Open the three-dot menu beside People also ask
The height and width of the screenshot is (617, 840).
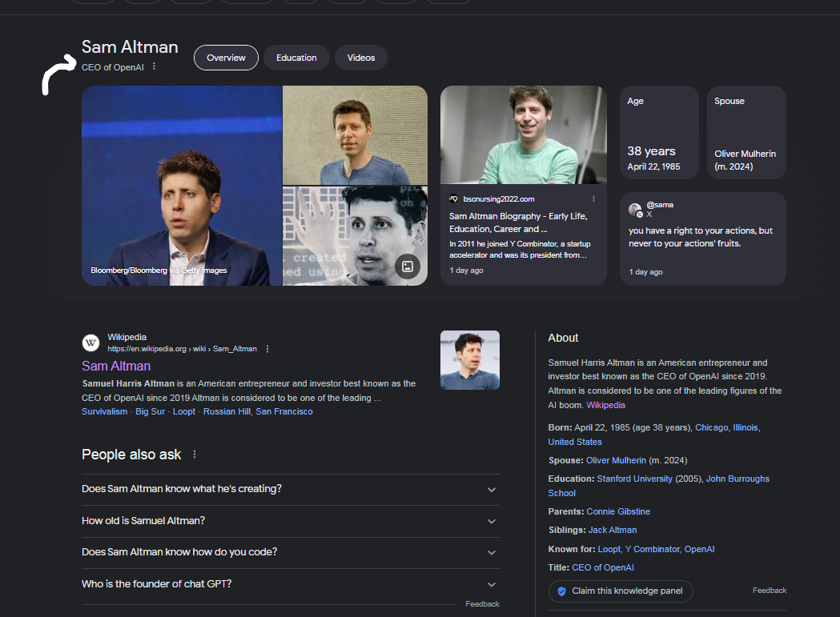coord(195,455)
